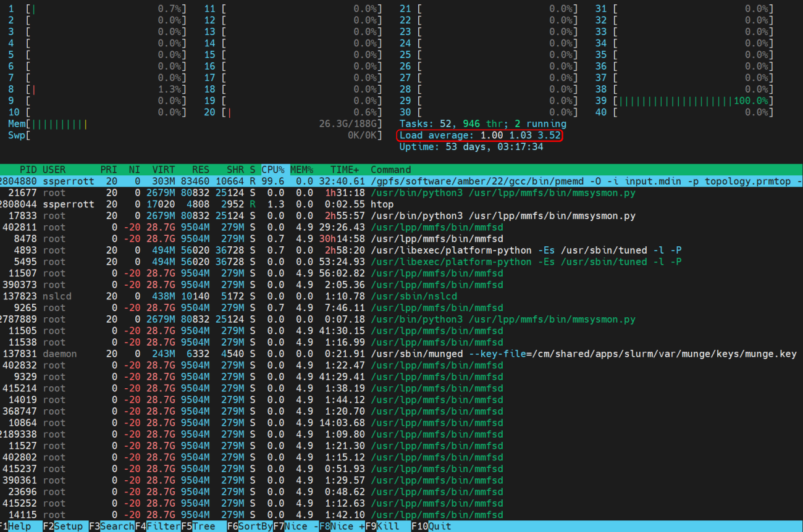
Task: Sort by the RES column header
Action: pyautogui.click(x=200, y=170)
